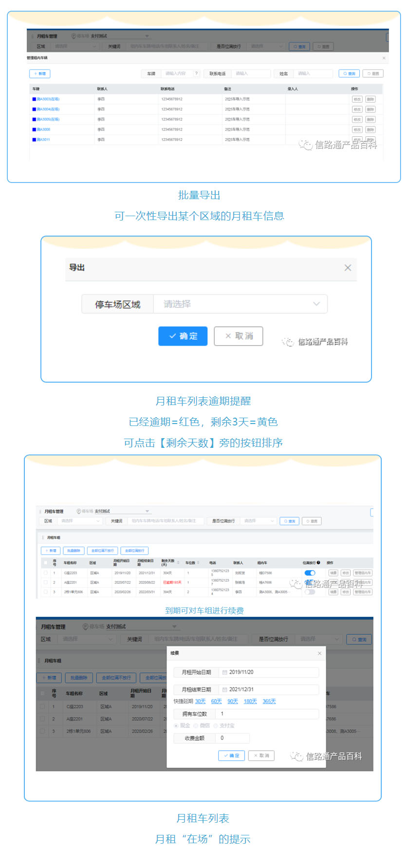Select 支付宝 payment radio button
The image size is (409, 868).
216,726
